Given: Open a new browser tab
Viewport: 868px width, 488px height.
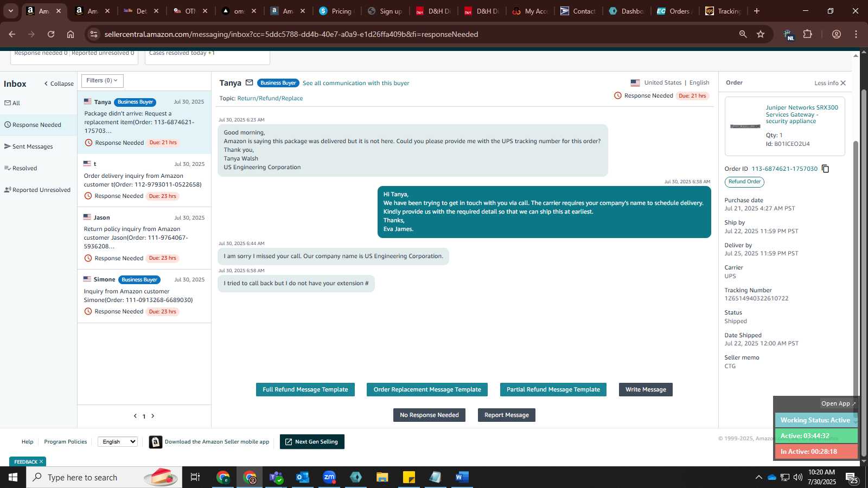Looking at the screenshot, I should coord(757,11).
